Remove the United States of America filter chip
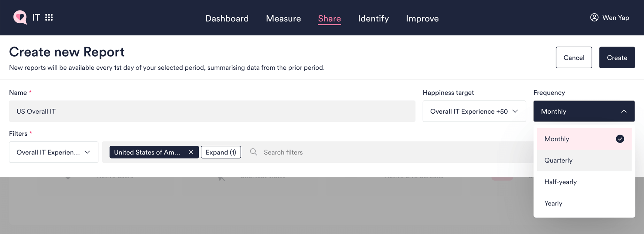Screen dimensions: 644x234 pos(191,152)
